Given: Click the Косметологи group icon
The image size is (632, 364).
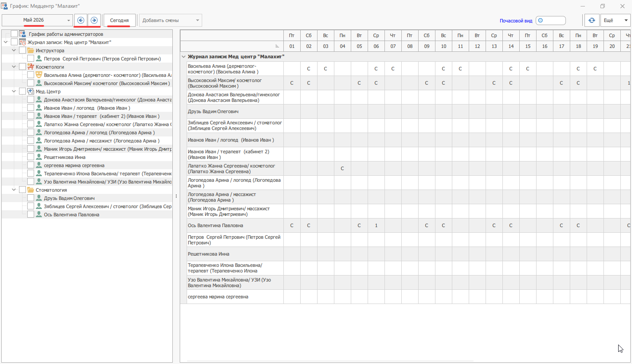Looking at the screenshot, I should (31, 67).
